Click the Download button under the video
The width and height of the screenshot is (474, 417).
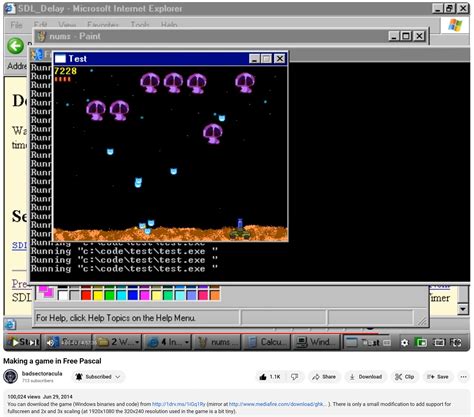[x=366, y=377]
